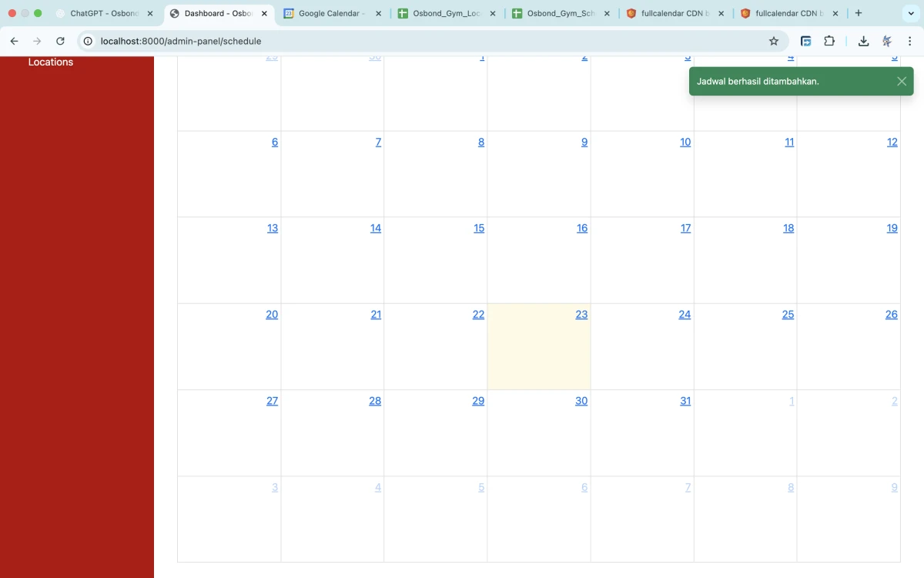Dismiss the 'Jadwal berhasil ditambahkan' notification
This screenshot has width=924, height=578.
pos(902,81)
